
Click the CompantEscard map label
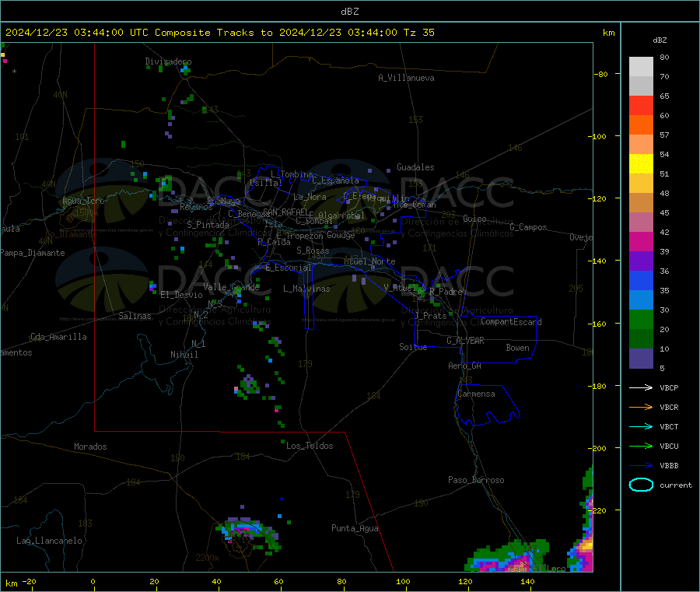(x=511, y=322)
